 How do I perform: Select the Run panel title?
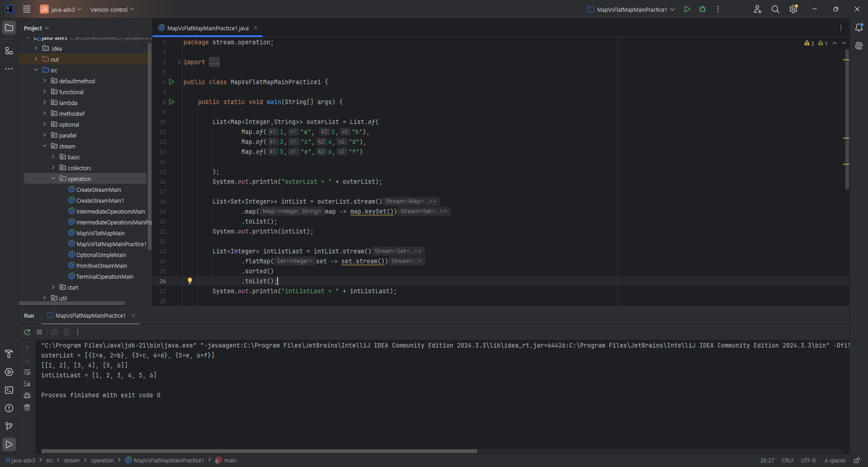(29, 315)
